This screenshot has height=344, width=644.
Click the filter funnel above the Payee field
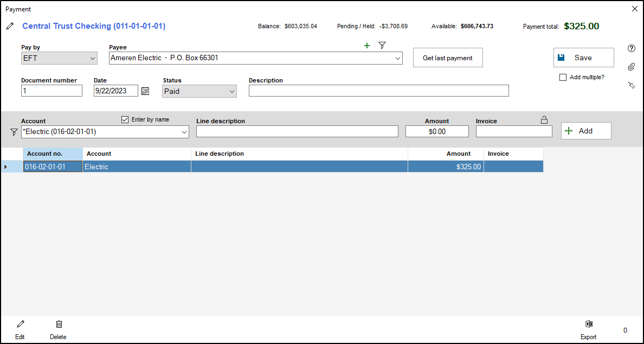pos(382,45)
